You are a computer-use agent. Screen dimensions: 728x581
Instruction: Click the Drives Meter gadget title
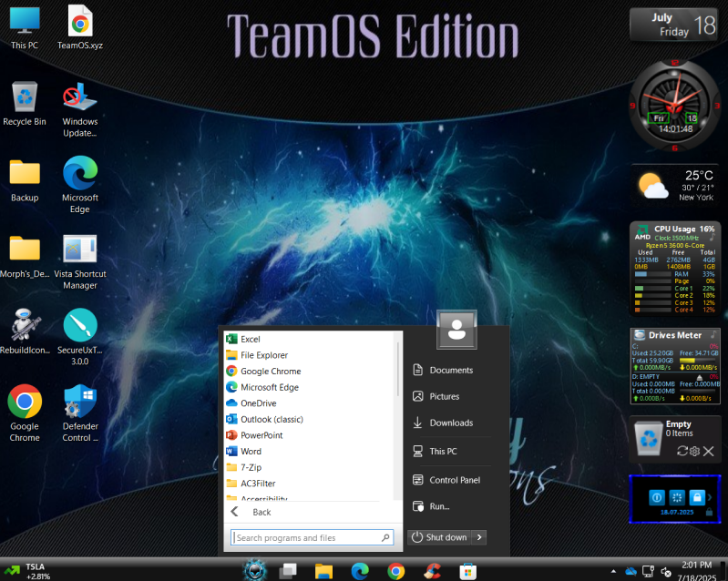point(674,335)
